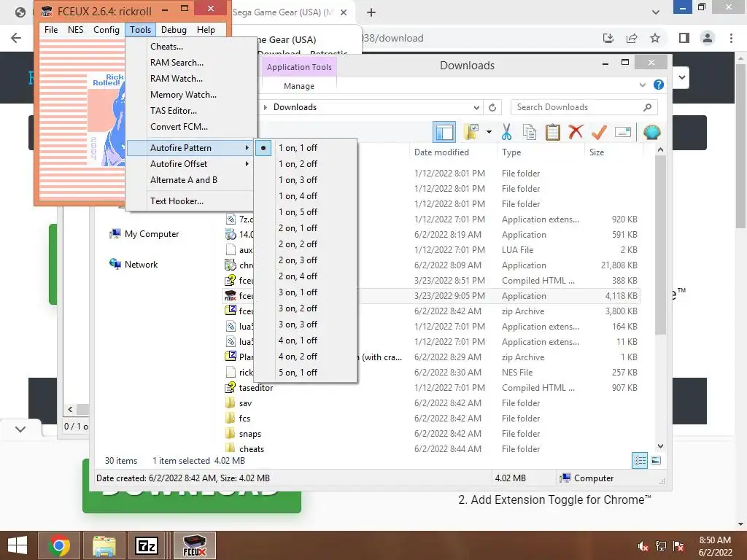Click Chrome download tray icon
747x560 pixels.
[608, 38]
